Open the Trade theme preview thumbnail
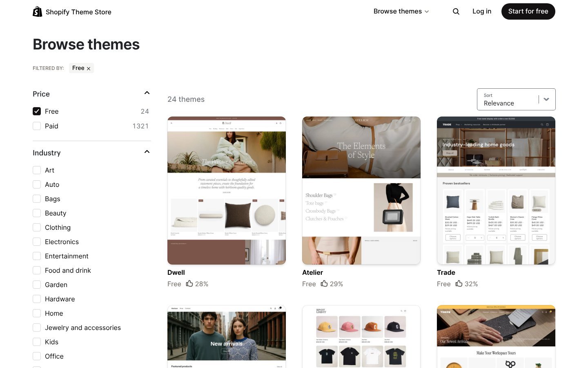 [x=496, y=191]
